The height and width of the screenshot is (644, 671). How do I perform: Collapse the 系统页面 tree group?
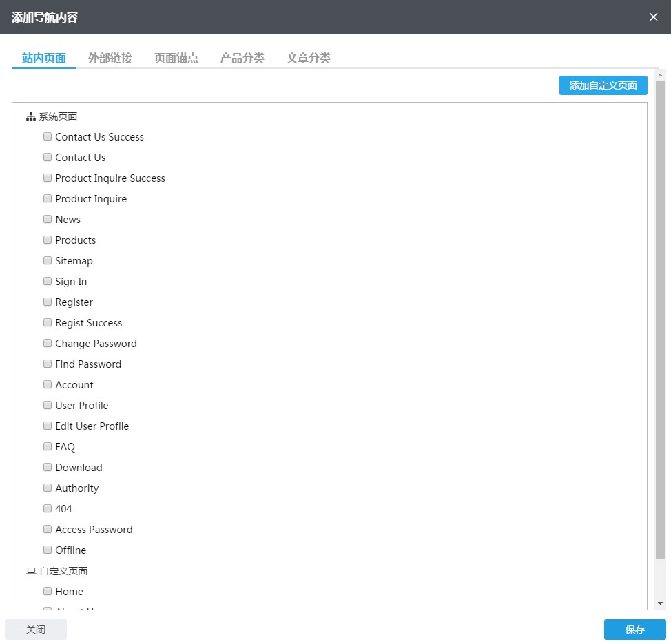point(58,117)
